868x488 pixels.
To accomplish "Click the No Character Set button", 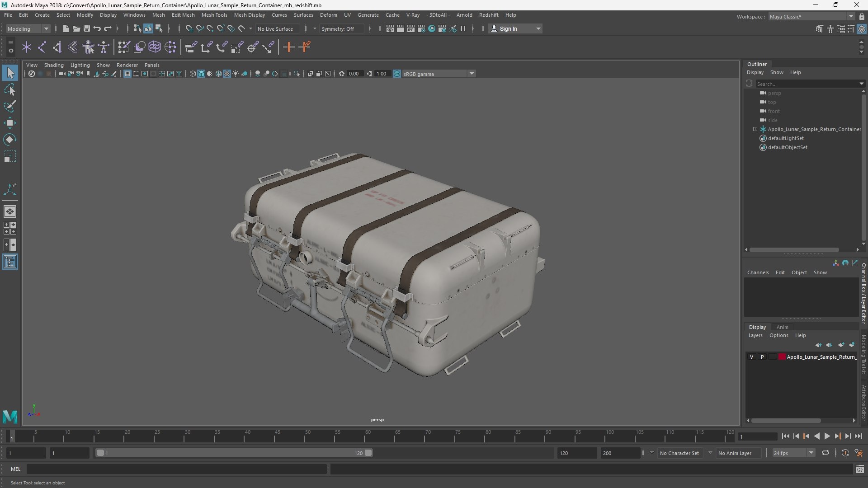I will pos(679,453).
